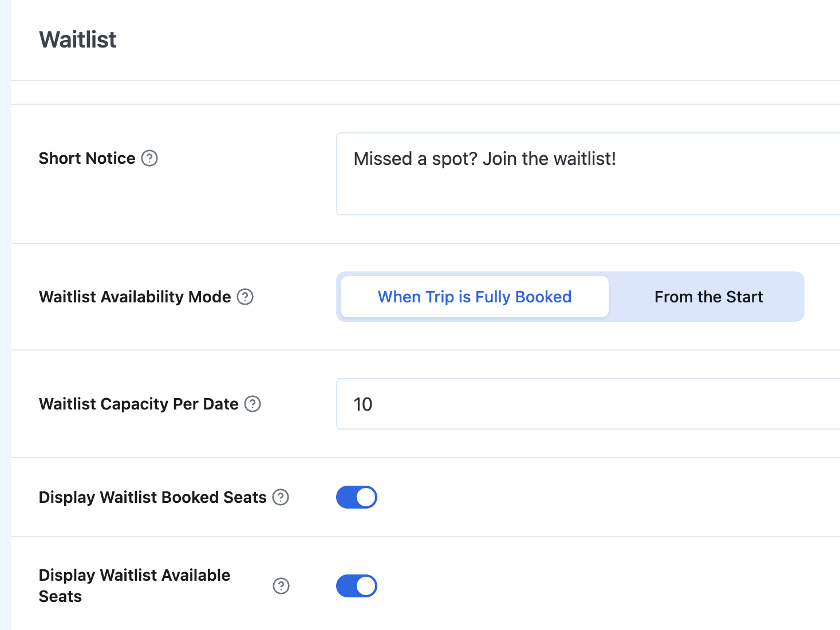Click the Short Notice help icon
The height and width of the screenshot is (630, 840).
149,158
